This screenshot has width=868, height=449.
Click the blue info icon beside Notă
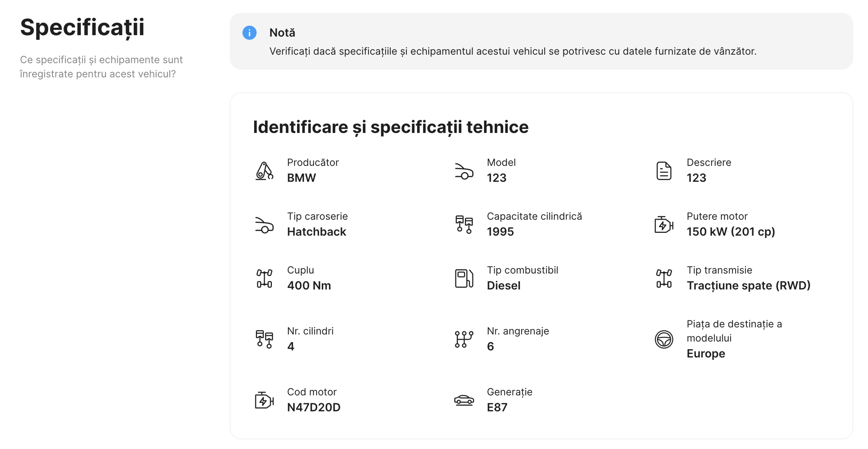click(x=249, y=33)
